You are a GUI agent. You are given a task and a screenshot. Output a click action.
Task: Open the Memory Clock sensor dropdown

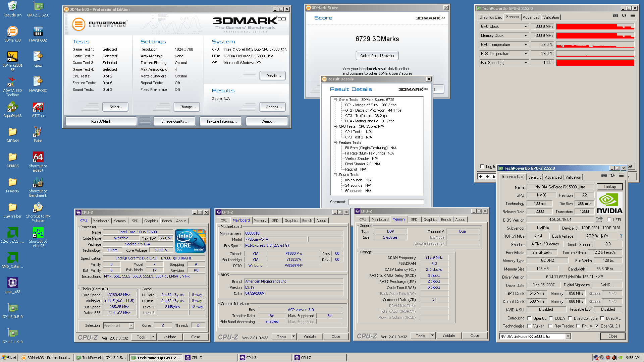click(x=526, y=36)
